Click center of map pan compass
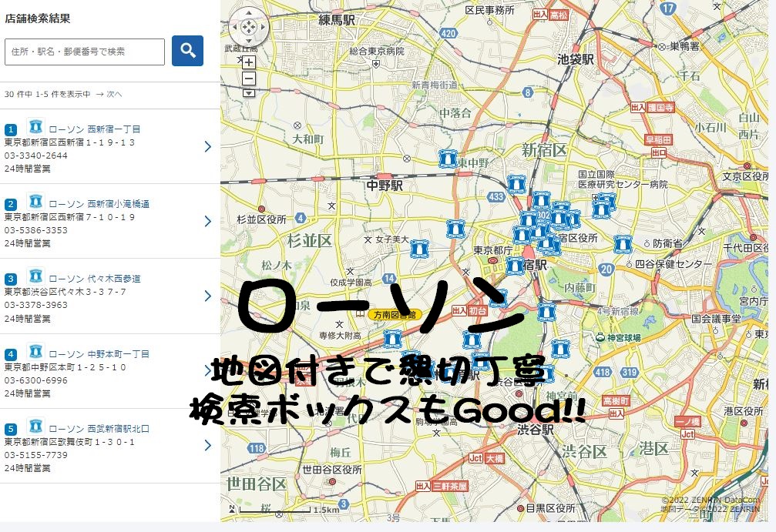The height and width of the screenshot is (532, 776). (x=248, y=27)
